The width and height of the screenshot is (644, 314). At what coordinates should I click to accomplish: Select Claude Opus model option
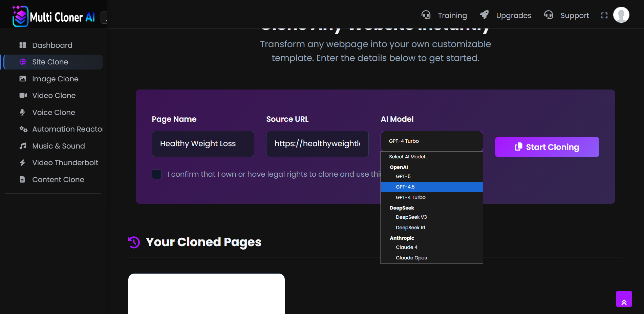click(411, 258)
